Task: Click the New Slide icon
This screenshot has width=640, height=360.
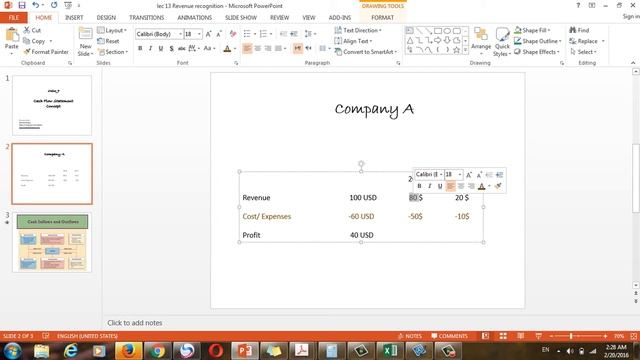Action: tap(85, 35)
